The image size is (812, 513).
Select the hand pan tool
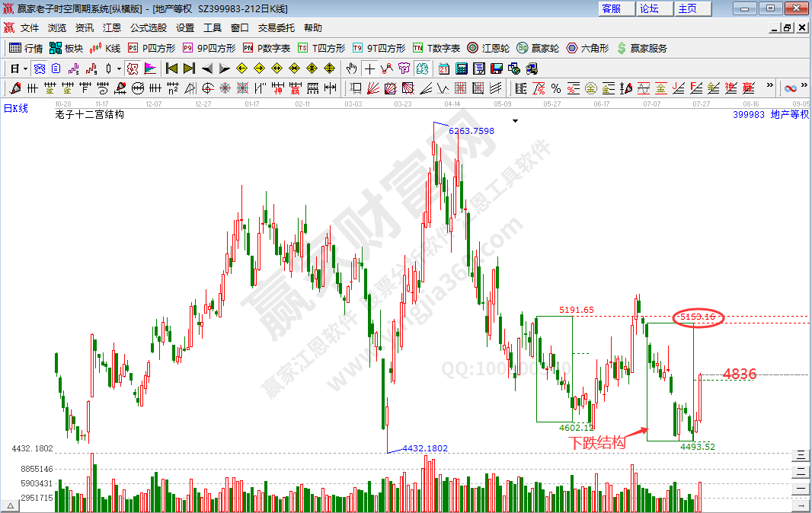coord(353,68)
